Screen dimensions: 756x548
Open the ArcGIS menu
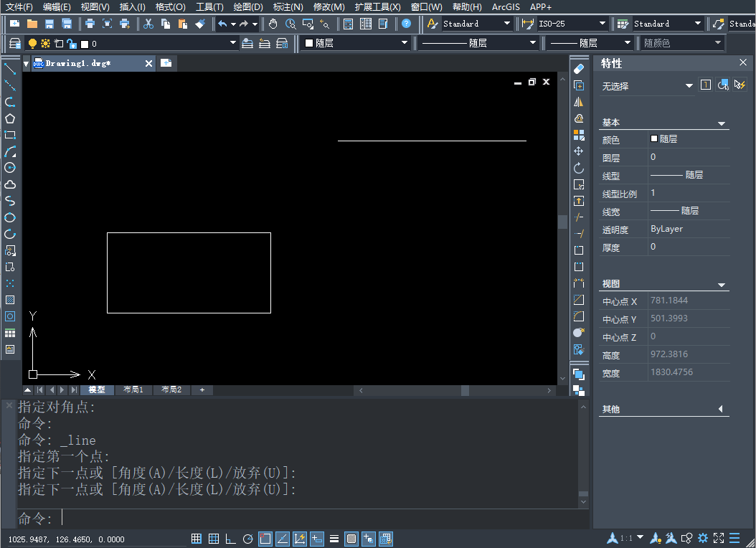(506, 6)
